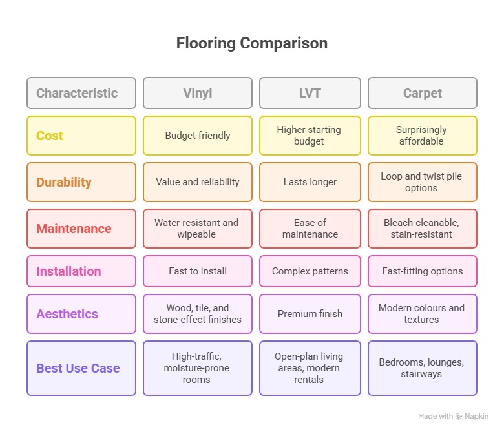The image size is (504, 434).
Task: Select the Bedrooms, lounges, stairways cell
Action: pos(423,368)
